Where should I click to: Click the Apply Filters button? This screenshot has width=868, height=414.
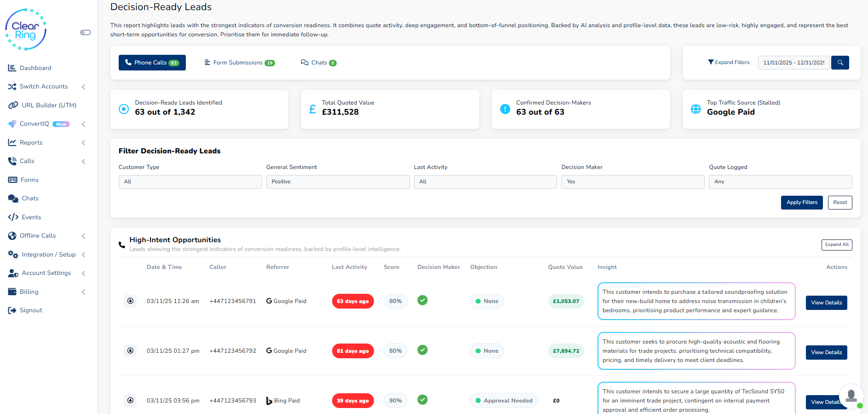pos(801,203)
